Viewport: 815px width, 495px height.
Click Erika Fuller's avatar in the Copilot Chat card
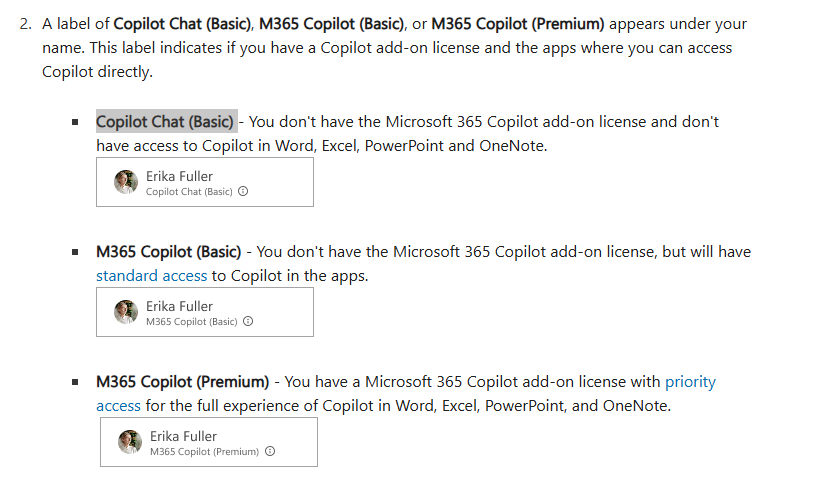126,182
